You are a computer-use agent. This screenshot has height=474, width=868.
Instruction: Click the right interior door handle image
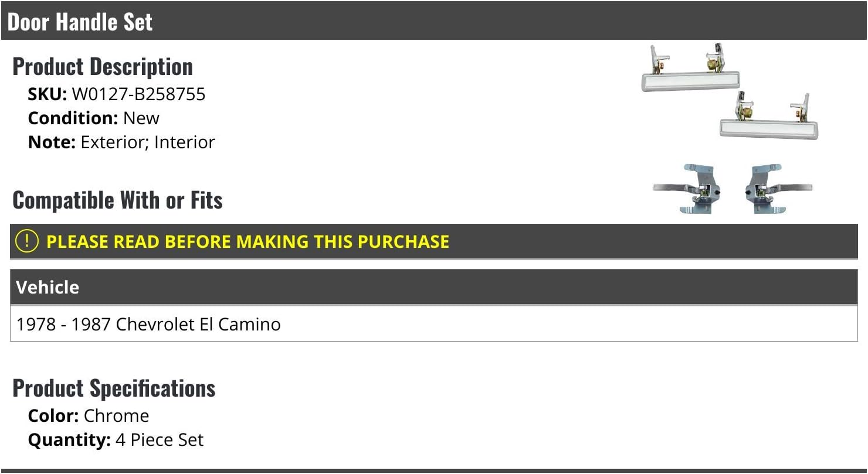(778, 189)
